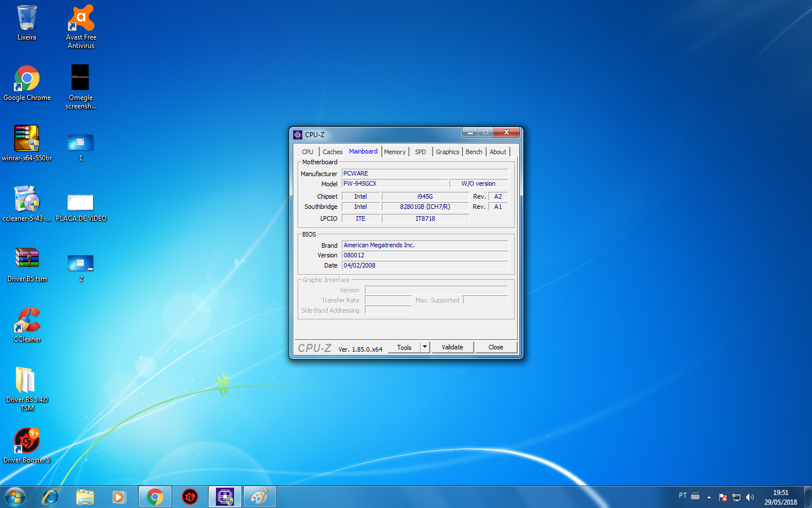Open the Windows Start menu orb
The image size is (812, 508).
[x=15, y=497]
